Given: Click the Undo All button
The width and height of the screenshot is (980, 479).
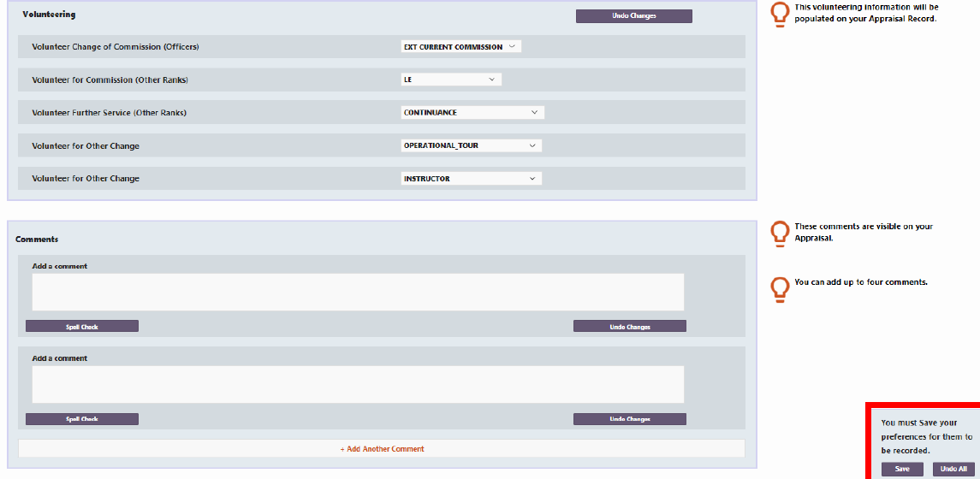Looking at the screenshot, I should [953, 470].
